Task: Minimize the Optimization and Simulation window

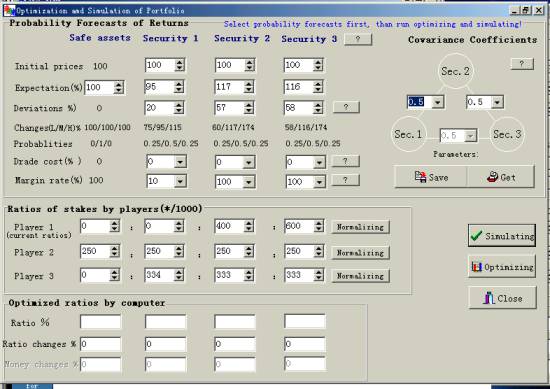Action: [514, 11]
